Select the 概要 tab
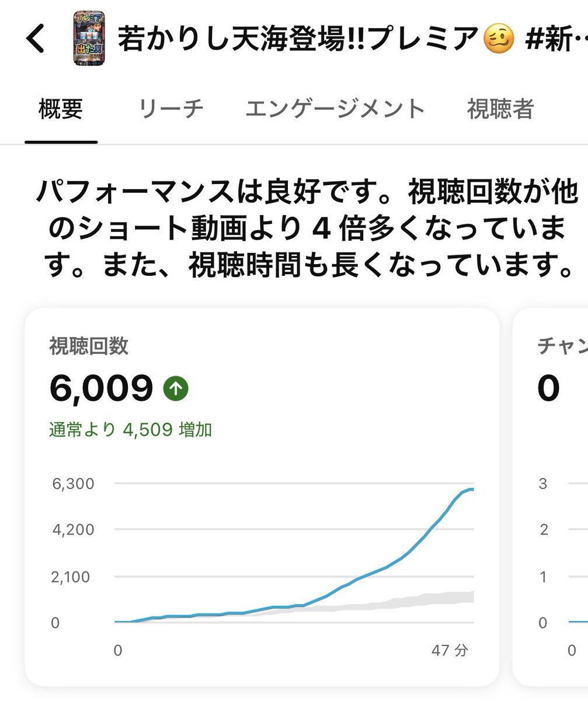 [61, 109]
